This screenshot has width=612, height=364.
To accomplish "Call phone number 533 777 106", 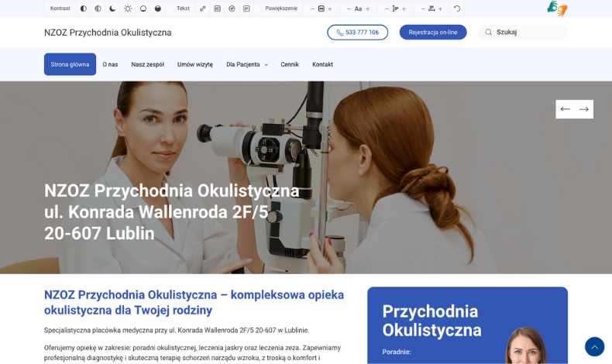I will point(358,33).
